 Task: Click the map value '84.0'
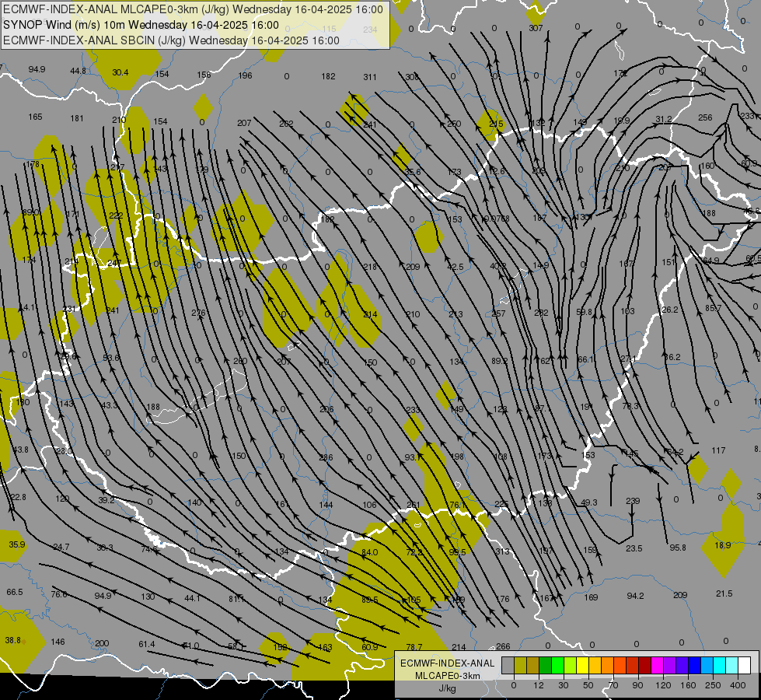tap(370, 552)
